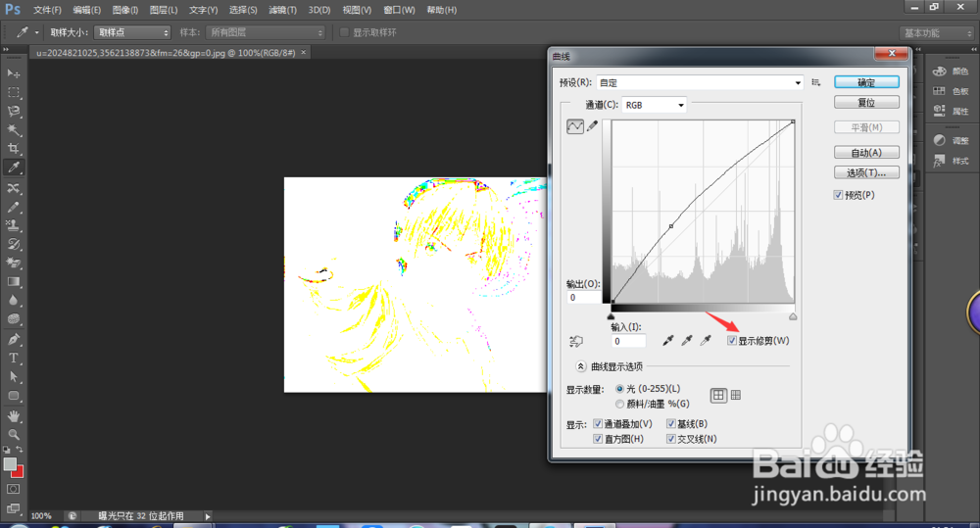Switch to simple grid icon
This screenshot has width=980, height=528.
coord(718,395)
